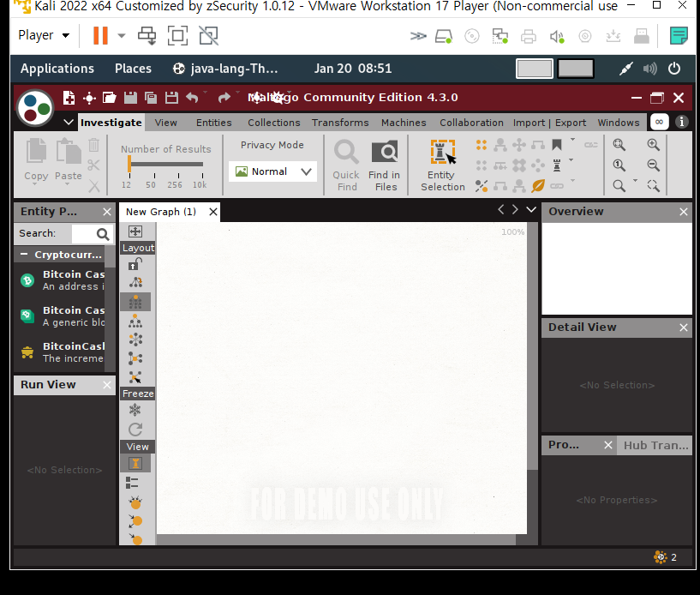Switch to the View ribbon tab
700x595 pixels.
[x=165, y=123]
